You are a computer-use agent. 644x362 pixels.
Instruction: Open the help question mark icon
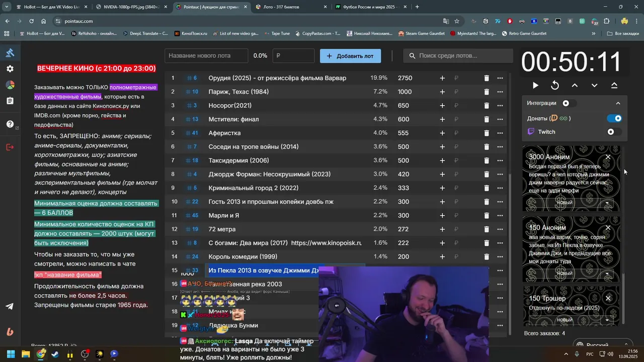click(10, 124)
